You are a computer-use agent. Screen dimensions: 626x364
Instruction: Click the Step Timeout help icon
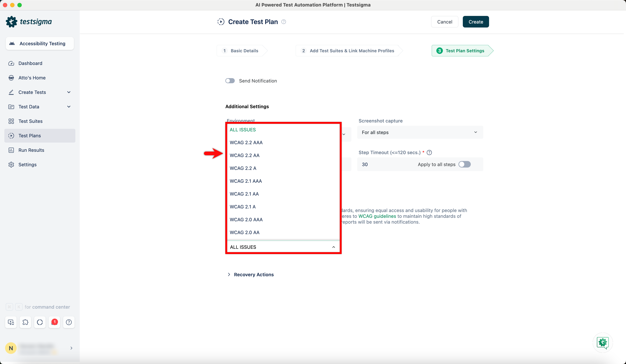point(429,153)
